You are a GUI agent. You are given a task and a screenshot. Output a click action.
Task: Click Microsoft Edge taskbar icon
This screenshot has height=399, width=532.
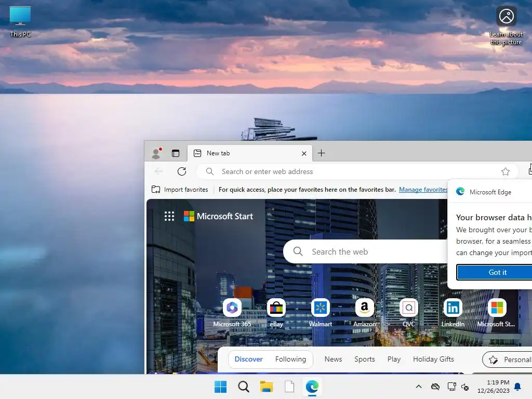(x=312, y=387)
